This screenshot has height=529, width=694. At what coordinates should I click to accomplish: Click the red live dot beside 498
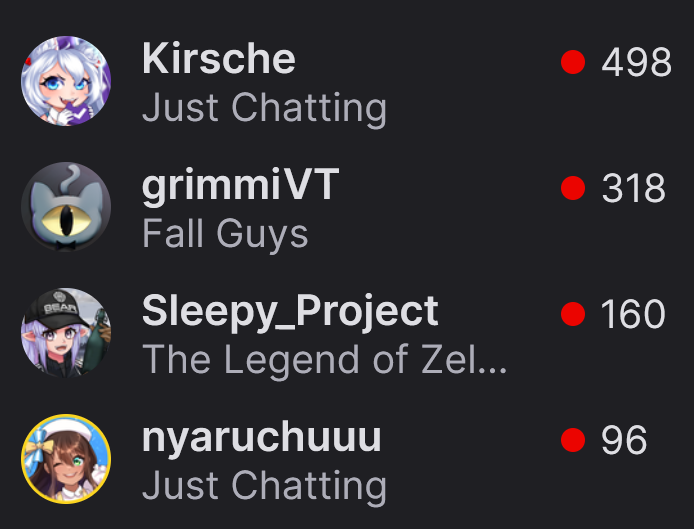[573, 62]
